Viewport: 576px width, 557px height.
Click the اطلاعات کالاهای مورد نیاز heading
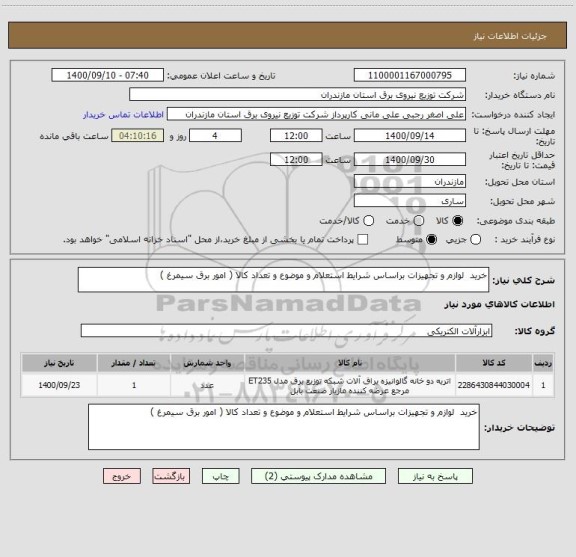[500, 305]
